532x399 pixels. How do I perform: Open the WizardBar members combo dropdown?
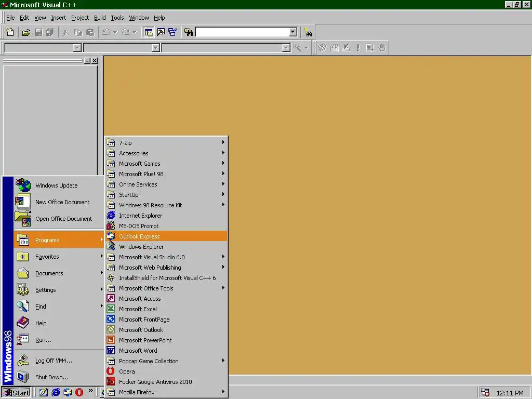point(286,48)
